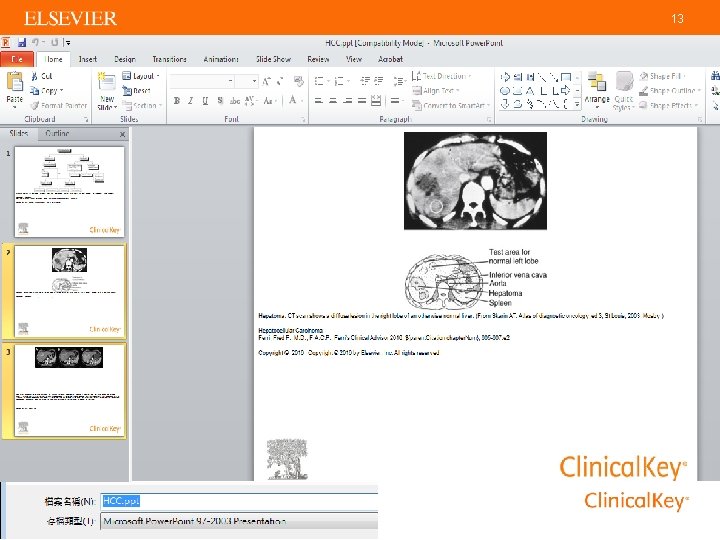Click the Reset slide button
Image resolution: width=720 pixels, height=540 pixels.
tap(137, 90)
